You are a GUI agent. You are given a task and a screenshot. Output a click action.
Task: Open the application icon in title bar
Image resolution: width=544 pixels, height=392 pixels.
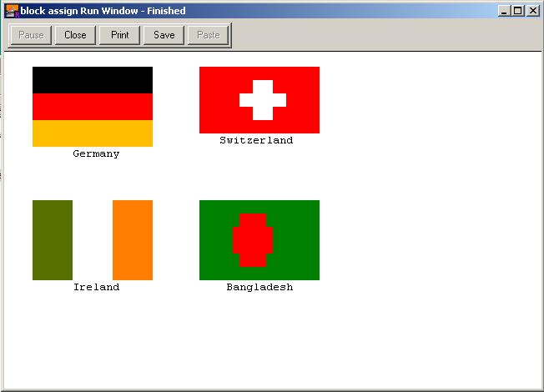[12, 11]
